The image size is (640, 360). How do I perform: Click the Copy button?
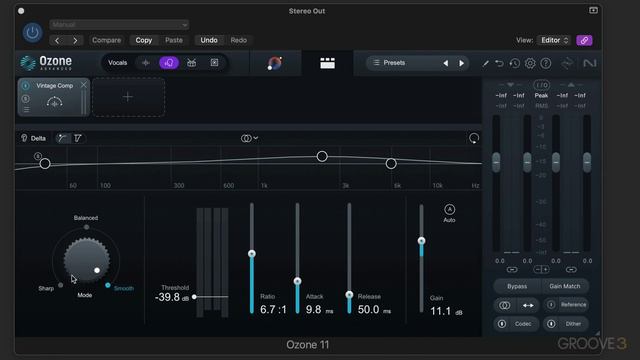(x=144, y=40)
